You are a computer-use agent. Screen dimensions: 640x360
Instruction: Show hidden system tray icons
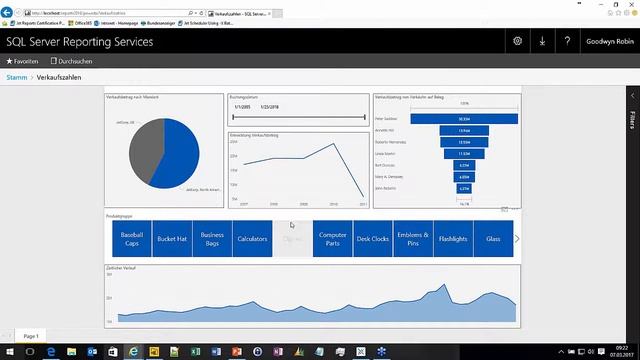(x=561, y=351)
